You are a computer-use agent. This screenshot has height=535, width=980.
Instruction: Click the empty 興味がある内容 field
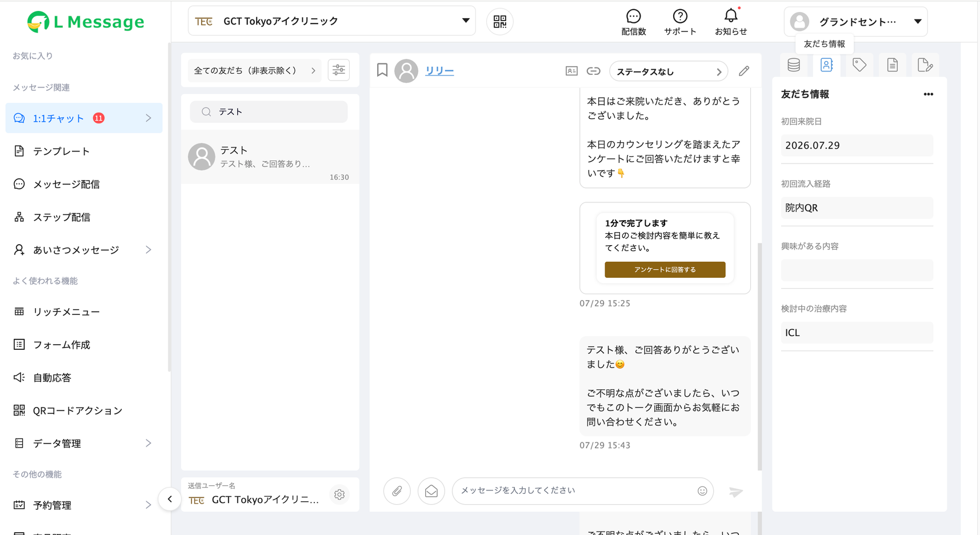(857, 270)
